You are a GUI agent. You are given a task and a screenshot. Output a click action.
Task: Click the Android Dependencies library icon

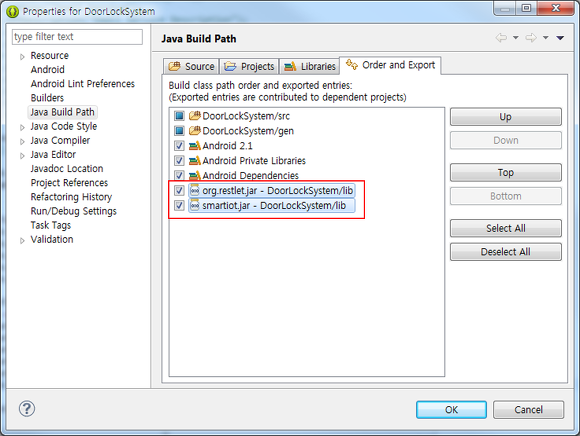click(195, 175)
